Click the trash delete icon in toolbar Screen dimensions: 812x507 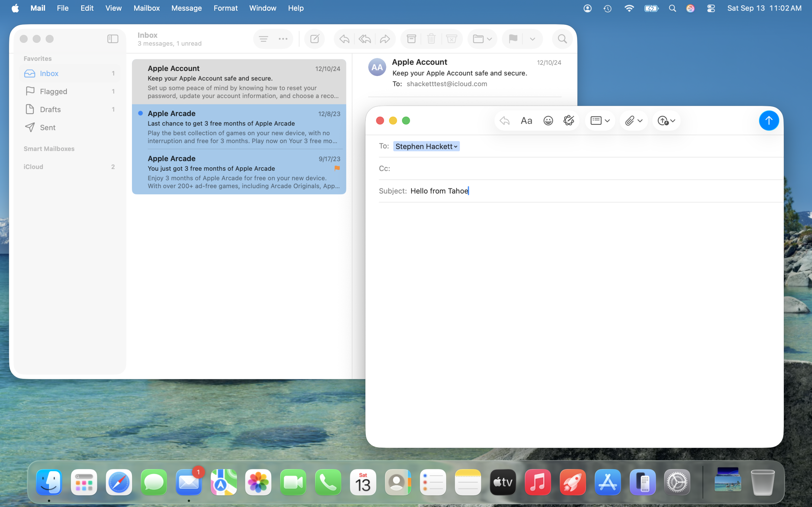(x=431, y=39)
